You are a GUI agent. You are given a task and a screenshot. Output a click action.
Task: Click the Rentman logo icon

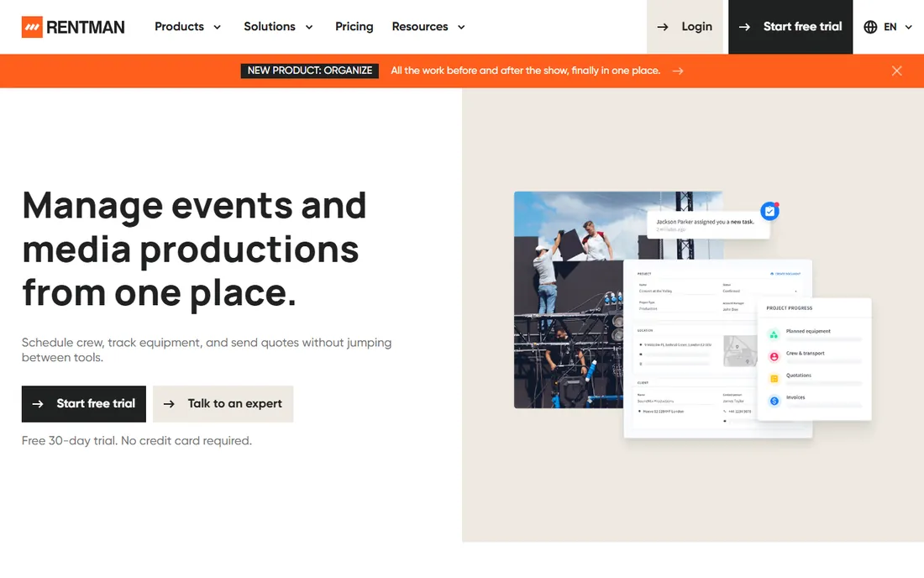point(32,27)
